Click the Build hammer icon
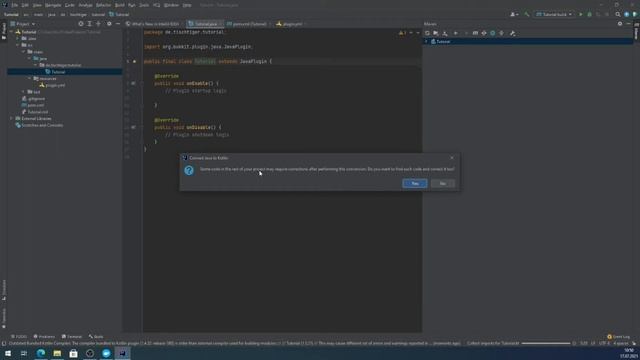640x360 pixels. [527, 14]
